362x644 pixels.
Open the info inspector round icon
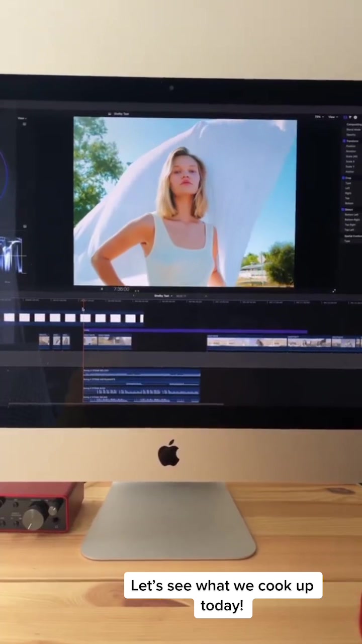[355, 117]
